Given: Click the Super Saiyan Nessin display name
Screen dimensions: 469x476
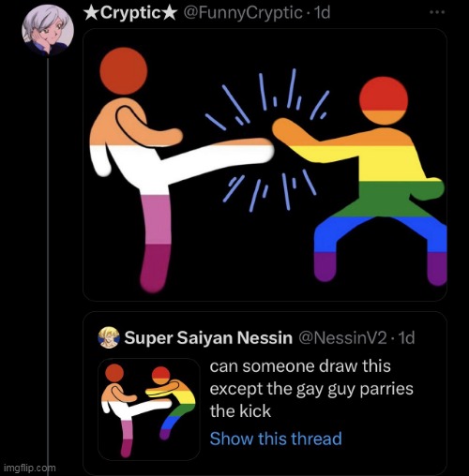Looking at the screenshot, I should pyautogui.click(x=208, y=337).
